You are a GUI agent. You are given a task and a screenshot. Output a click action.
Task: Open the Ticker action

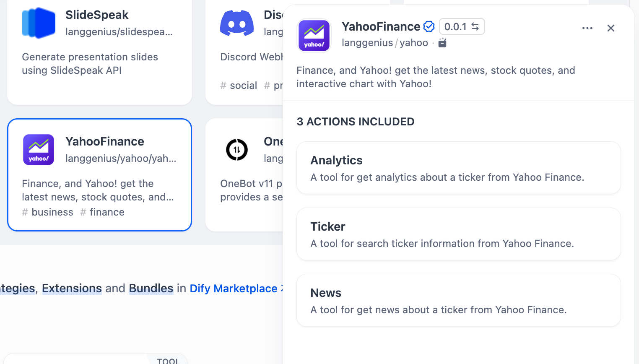(x=458, y=234)
